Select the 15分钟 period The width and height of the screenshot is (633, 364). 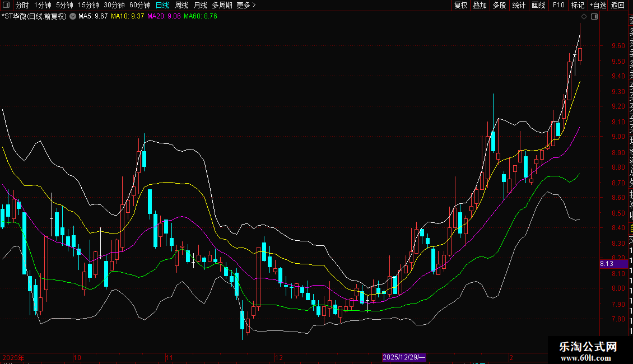coord(89,5)
